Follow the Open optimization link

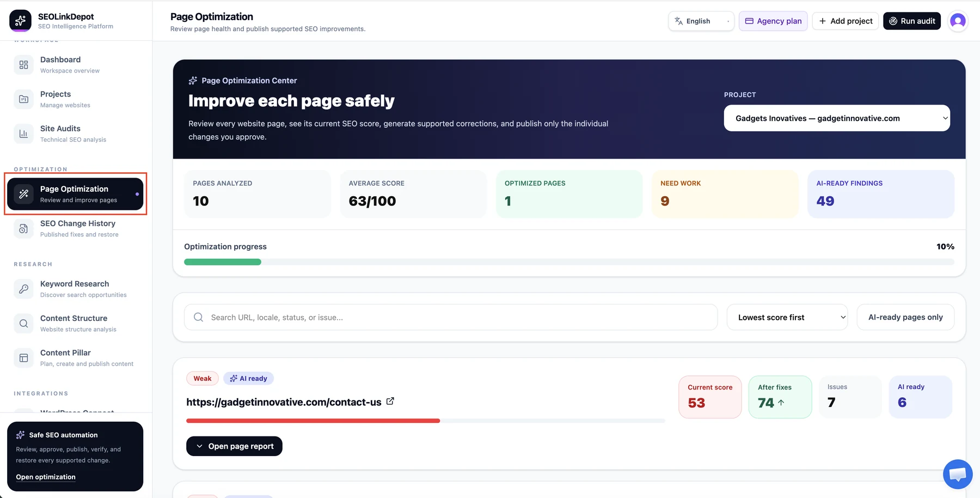(46, 477)
